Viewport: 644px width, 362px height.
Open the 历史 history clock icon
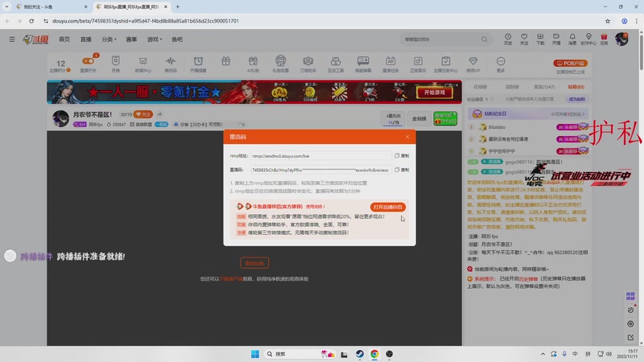coord(508,39)
